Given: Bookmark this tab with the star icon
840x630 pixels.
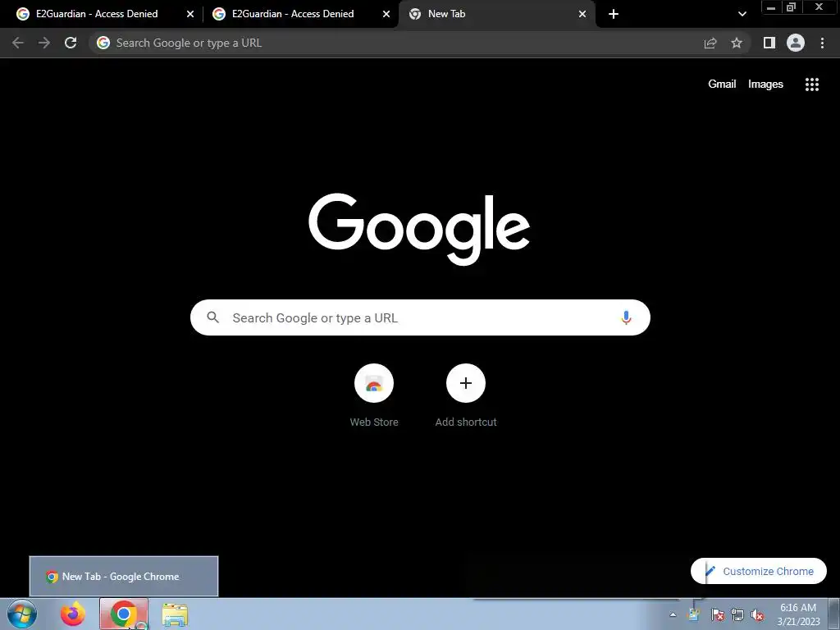Looking at the screenshot, I should point(737,43).
